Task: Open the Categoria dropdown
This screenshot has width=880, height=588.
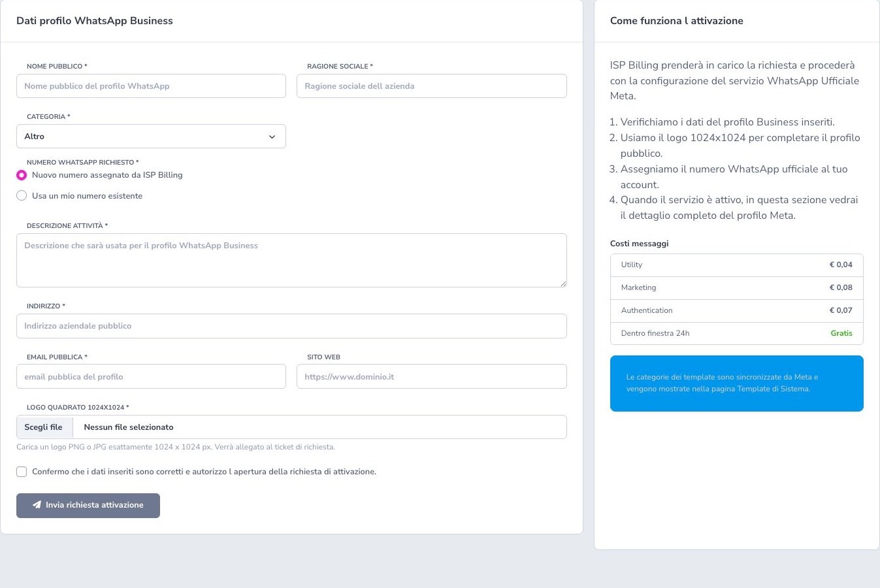Action: (x=151, y=137)
